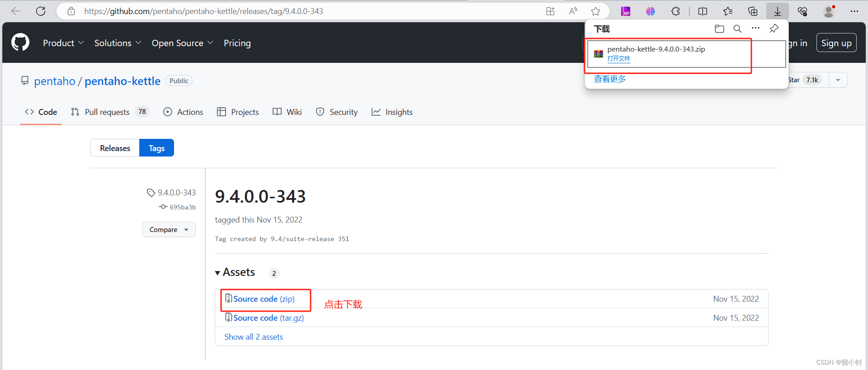Open the extensions puzzle icon
This screenshot has height=370, width=868.
tap(675, 11)
